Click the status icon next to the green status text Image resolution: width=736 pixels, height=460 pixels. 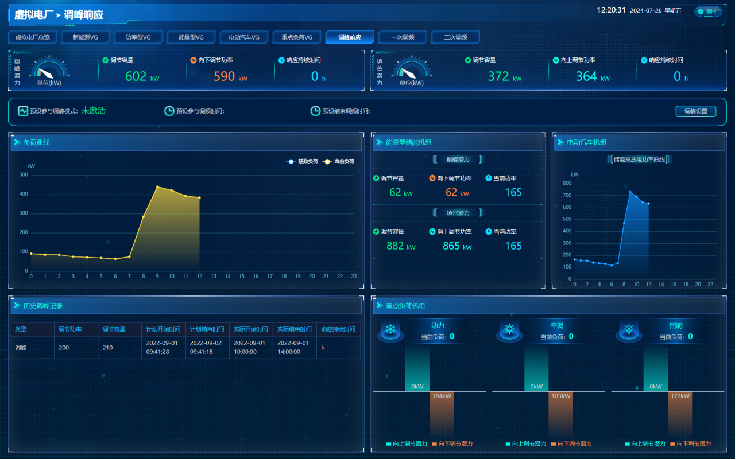(x=22, y=111)
